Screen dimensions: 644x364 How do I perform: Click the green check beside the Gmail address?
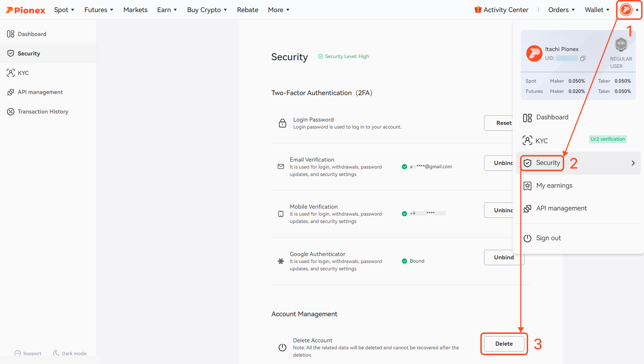[x=405, y=167]
